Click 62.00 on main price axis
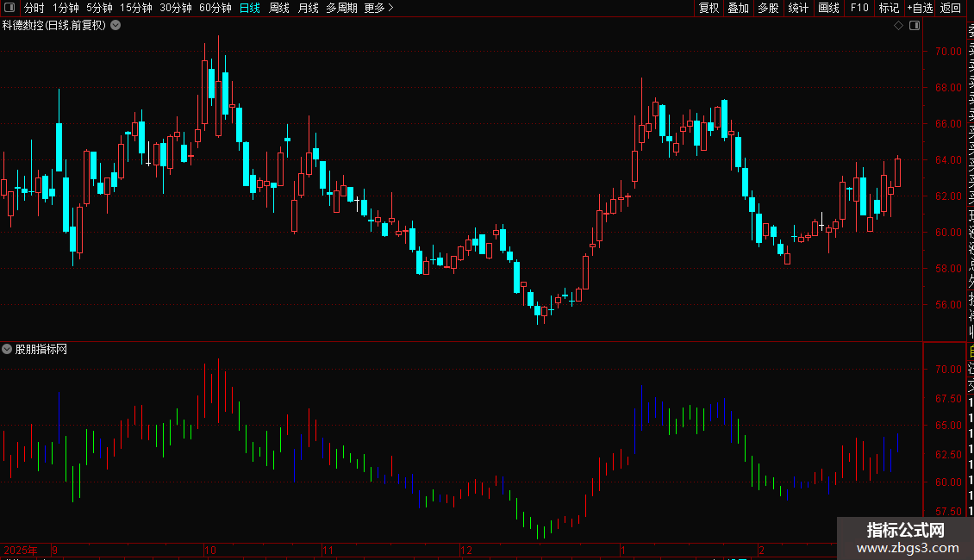Image resolution: width=974 pixels, height=560 pixels. (x=948, y=196)
